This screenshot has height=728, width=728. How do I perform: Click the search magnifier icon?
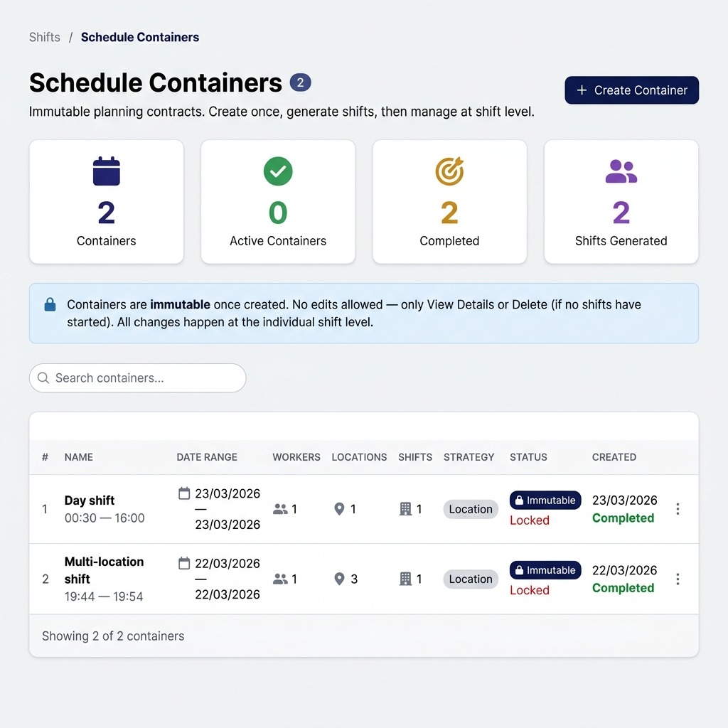pos(43,378)
